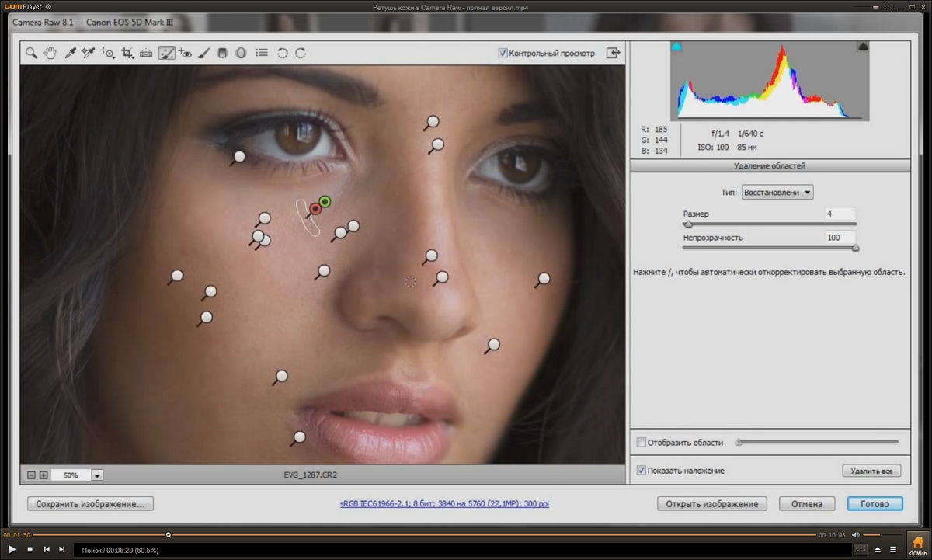
Task: Rotate image 90° counterclockwise
Action: click(283, 53)
